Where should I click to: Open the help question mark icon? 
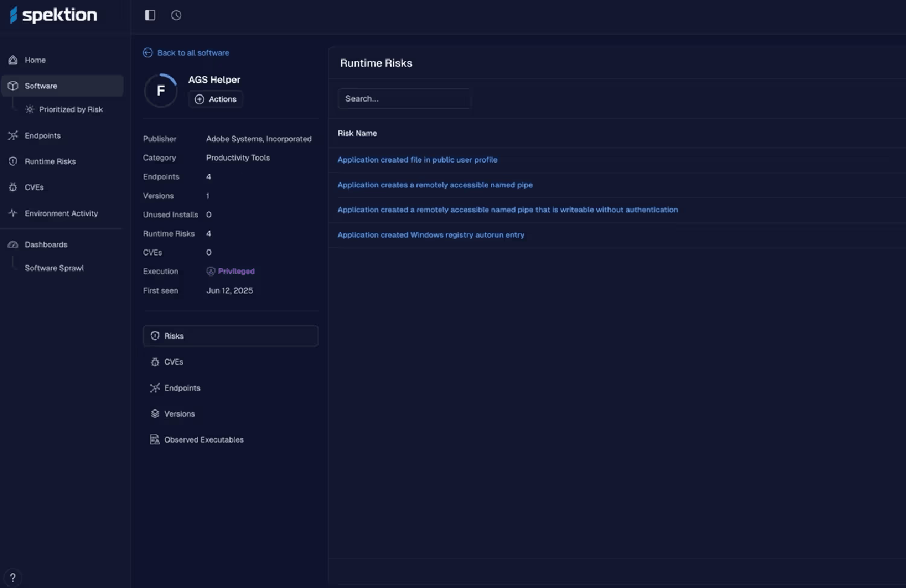coord(12,577)
